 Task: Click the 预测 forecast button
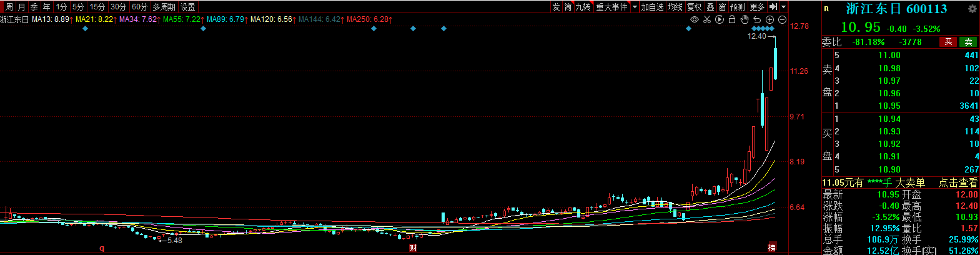tap(738, 6)
